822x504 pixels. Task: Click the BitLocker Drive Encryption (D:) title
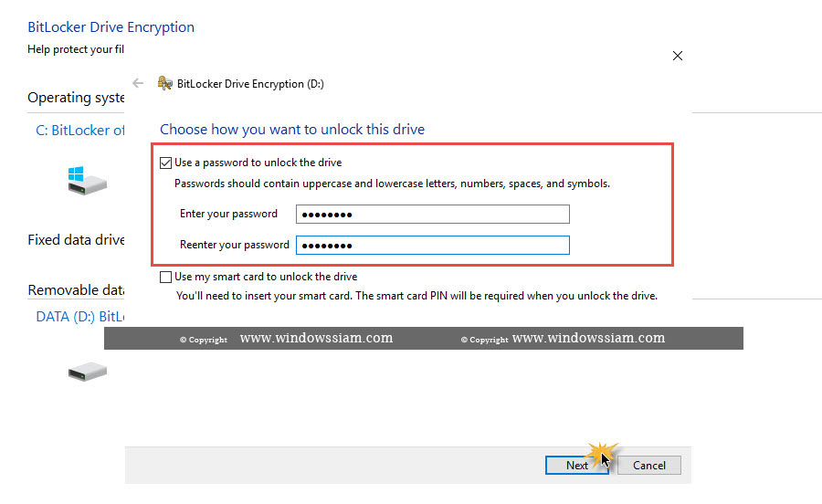click(x=250, y=84)
